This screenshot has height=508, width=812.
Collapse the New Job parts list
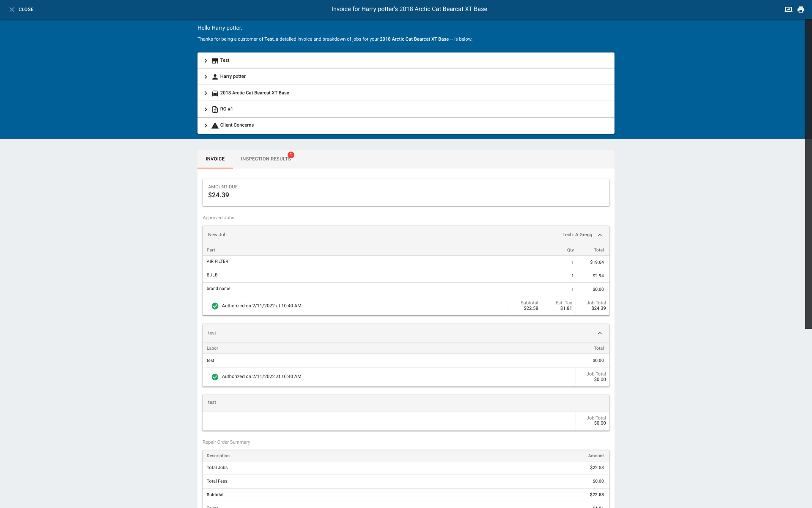600,235
